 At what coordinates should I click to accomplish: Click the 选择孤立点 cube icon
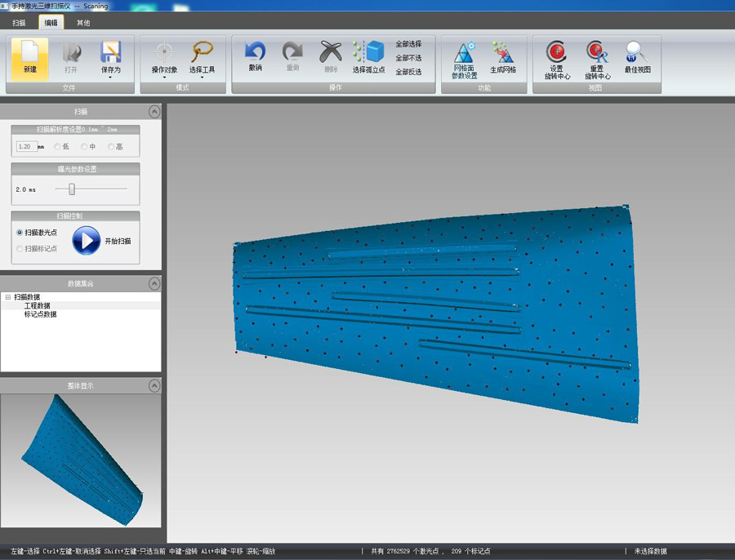tap(373, 52)
